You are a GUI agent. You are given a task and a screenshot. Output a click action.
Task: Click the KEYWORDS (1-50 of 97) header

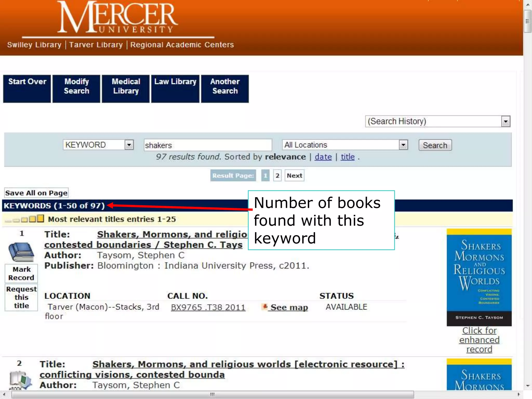(54, 206)
